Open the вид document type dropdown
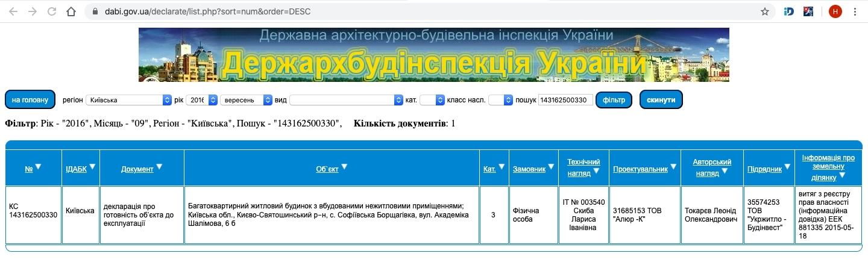The image size is (868, 262). pos(346,99)
